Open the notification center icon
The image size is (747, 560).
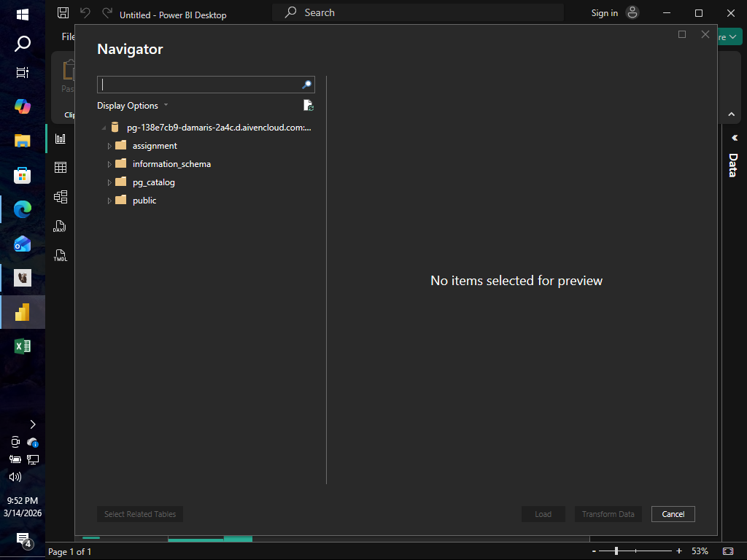[23, 540]
